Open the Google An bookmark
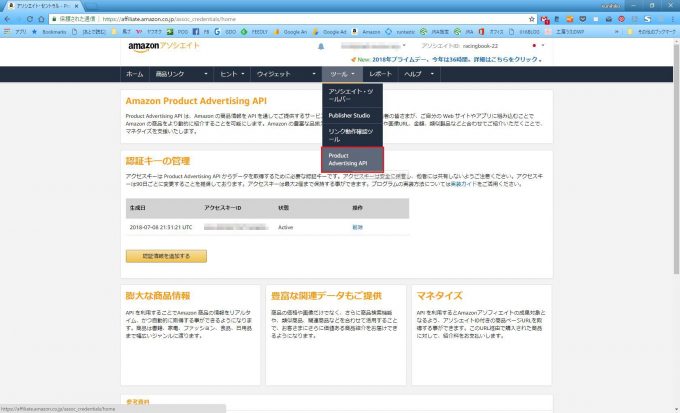680x413 pixels. point(290,32)
